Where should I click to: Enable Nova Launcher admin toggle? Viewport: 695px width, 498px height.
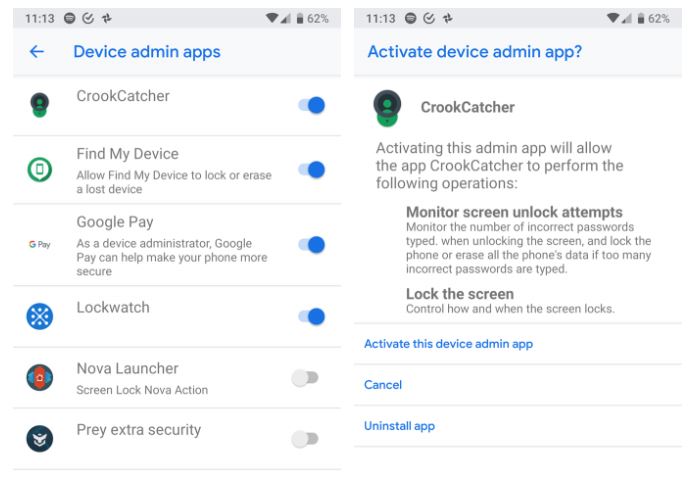pos(305,378)
